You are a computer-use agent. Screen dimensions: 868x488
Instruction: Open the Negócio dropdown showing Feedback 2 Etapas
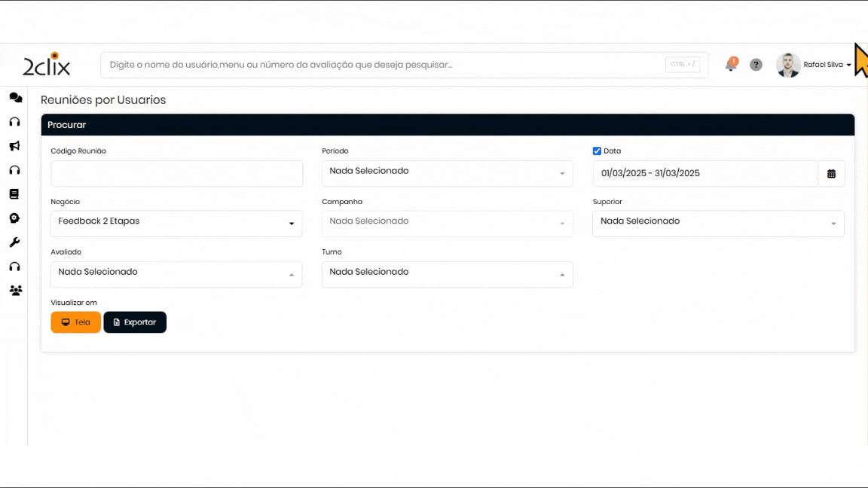(x=176, y=223)
